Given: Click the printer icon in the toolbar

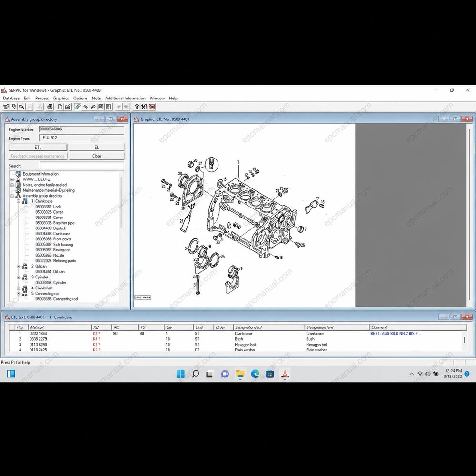Looking at the screenshot, I should [x=50, y=107].
